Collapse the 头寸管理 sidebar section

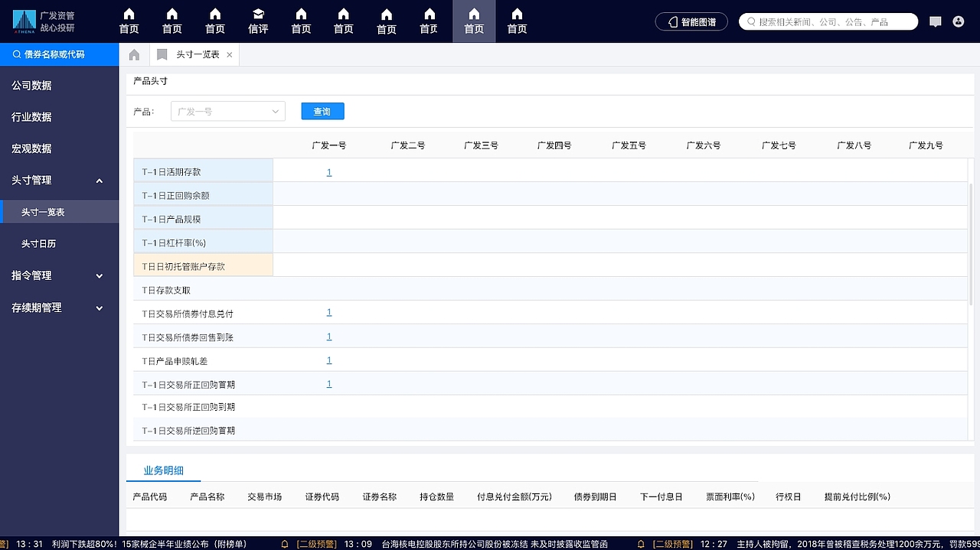pyautogui.click(x=99, y=181)
